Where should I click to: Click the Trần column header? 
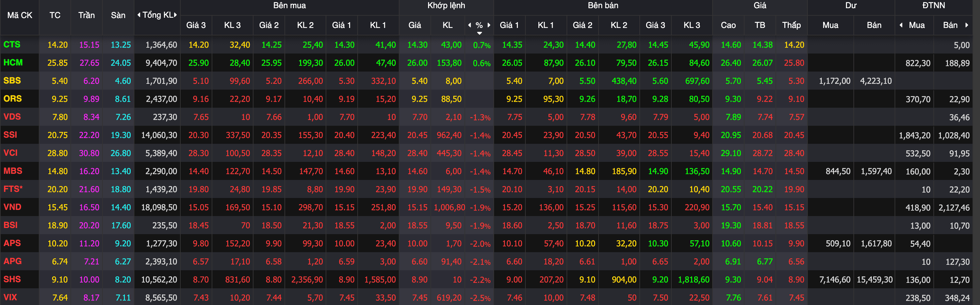coord(86,15)
